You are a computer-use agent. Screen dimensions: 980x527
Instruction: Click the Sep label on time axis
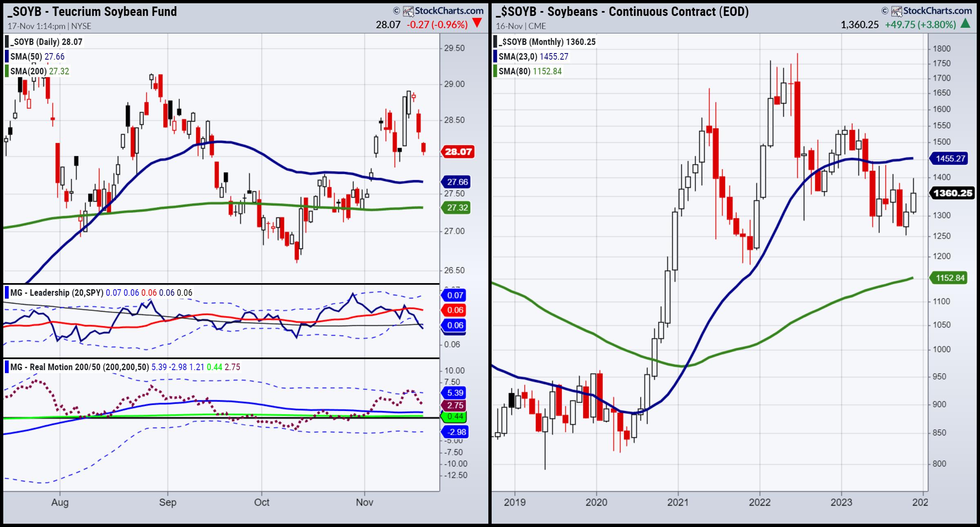click(x=167, y=502)
